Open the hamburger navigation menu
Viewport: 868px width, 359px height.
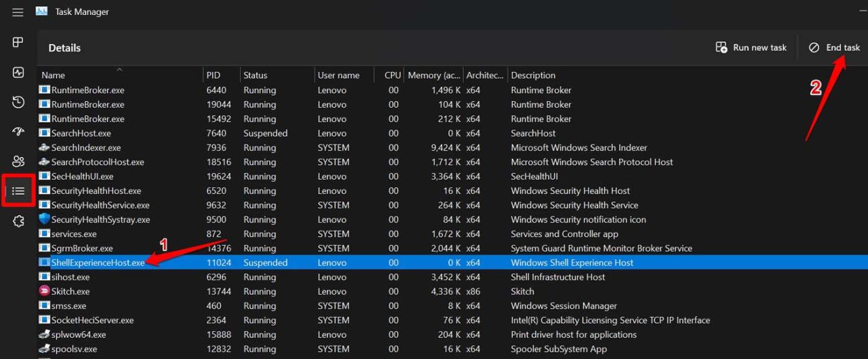18,12
